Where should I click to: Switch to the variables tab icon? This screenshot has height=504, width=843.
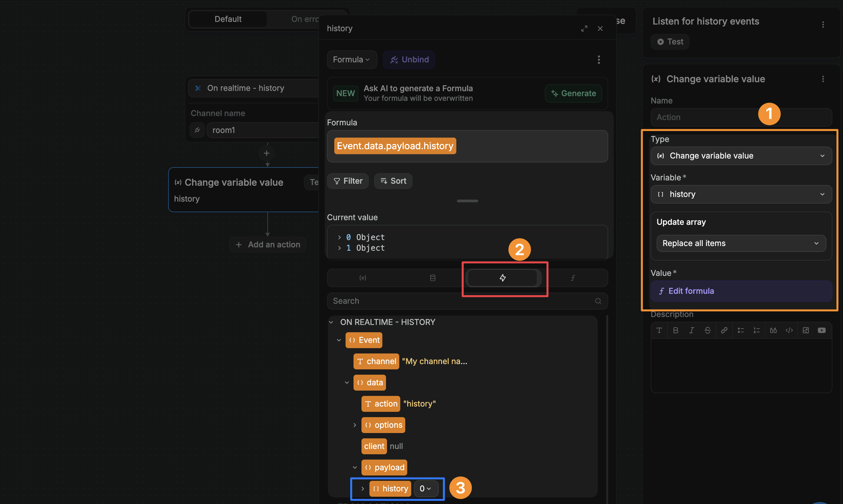(x=362, y=278)
